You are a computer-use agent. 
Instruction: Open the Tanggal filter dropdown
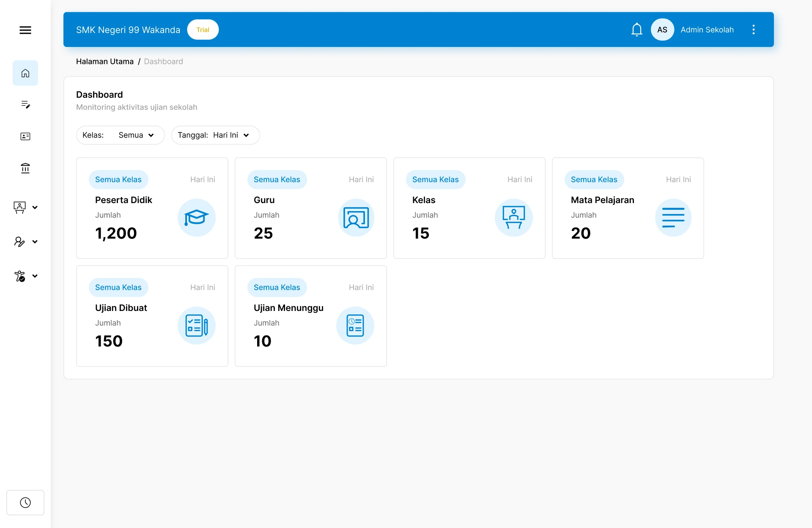tap(216, 135)
